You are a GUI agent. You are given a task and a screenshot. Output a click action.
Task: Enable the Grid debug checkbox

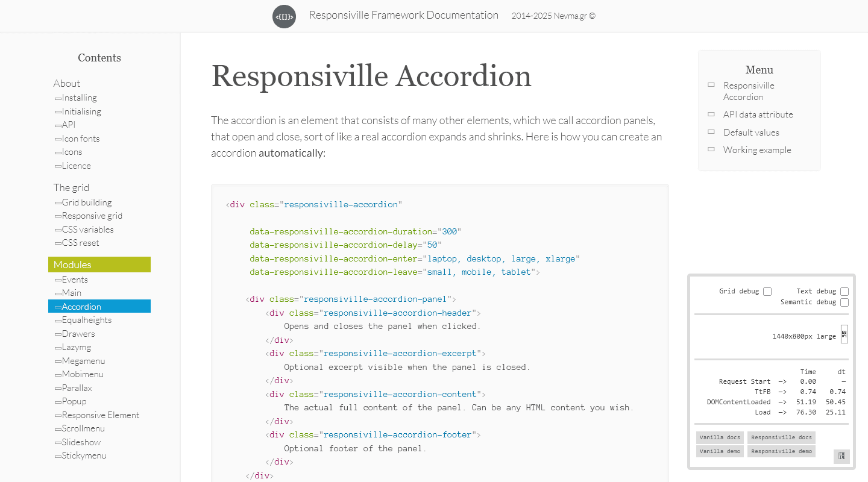point(767,292)
